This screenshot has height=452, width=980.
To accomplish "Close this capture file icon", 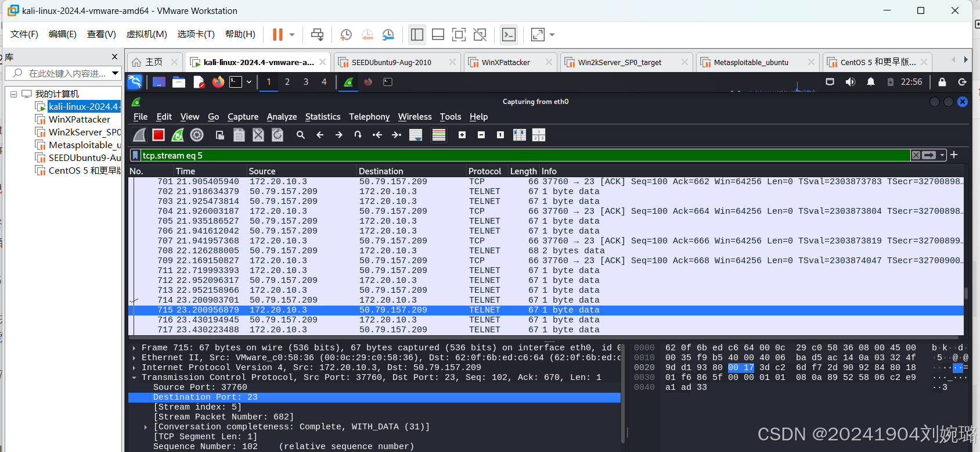I will tap(258, 135).
